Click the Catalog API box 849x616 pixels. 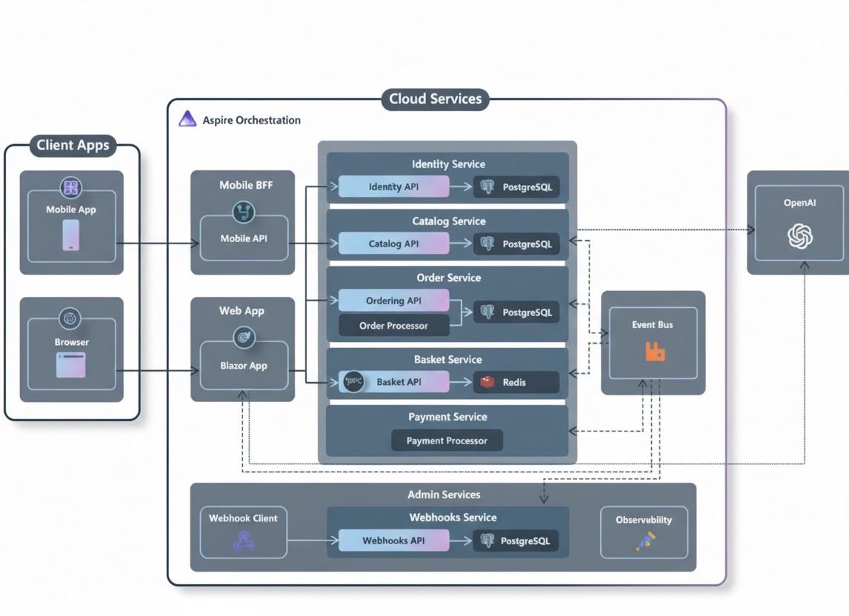(x=393, y=244)
